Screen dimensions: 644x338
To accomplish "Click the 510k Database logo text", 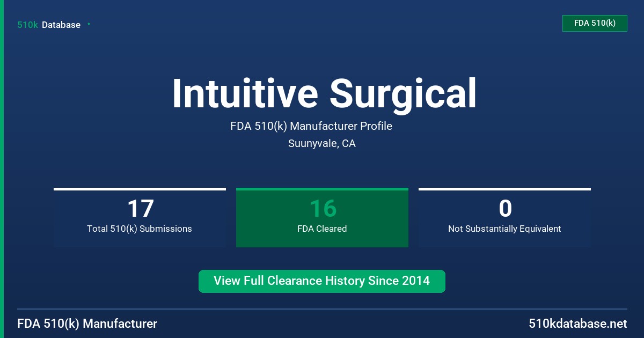I will click(x=49, y=25).
